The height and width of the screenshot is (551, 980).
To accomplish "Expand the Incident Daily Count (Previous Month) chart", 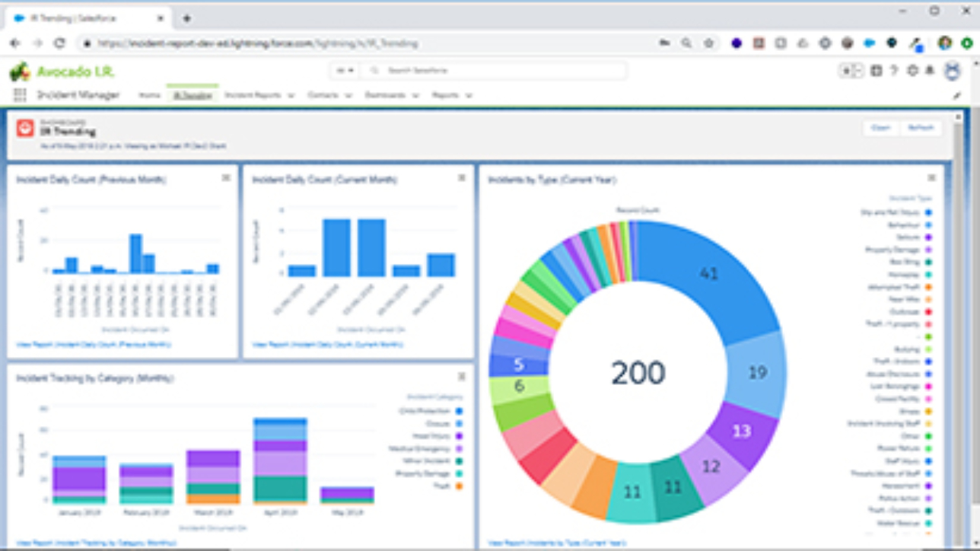I will (x=226, y=178).
